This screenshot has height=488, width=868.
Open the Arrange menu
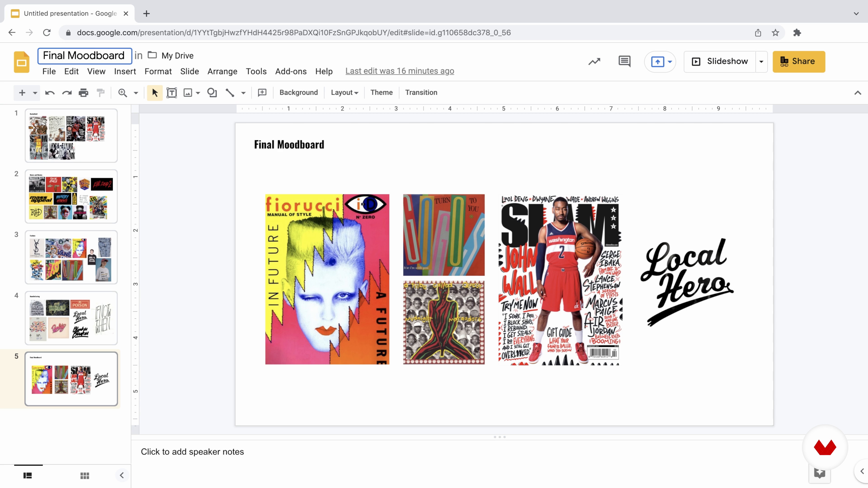pyautogui.click(x=222, y=71)
